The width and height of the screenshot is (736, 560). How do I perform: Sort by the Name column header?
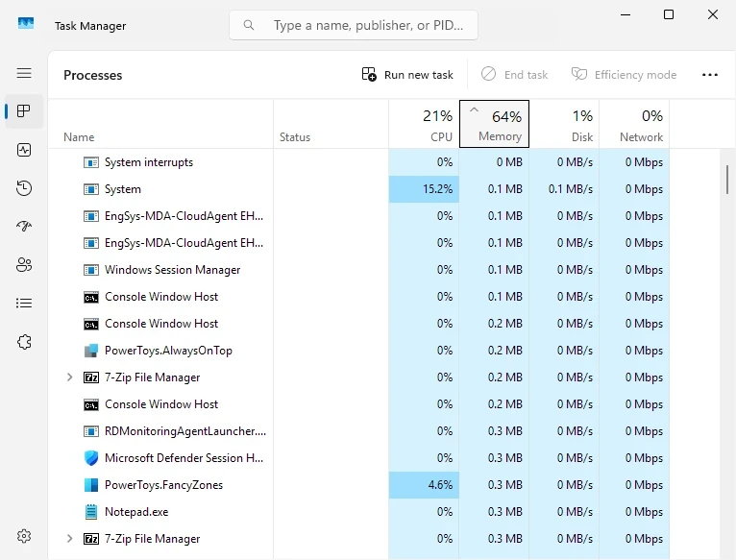[160, 125]
